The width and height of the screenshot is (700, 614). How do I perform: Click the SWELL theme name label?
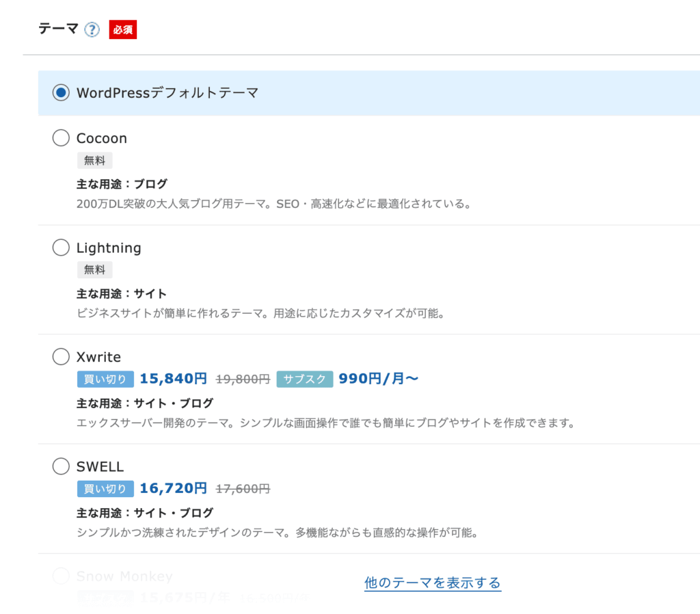pos(100,466)
